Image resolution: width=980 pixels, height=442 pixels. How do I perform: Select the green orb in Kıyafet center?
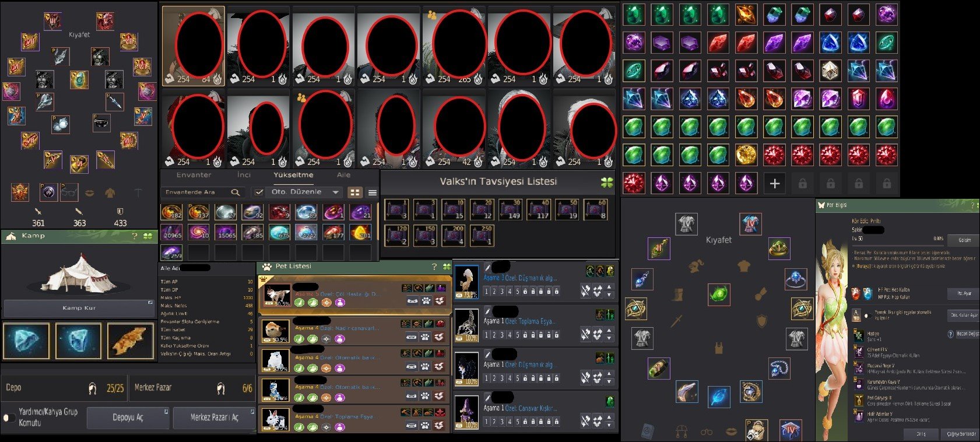click(x=719, y=293)
